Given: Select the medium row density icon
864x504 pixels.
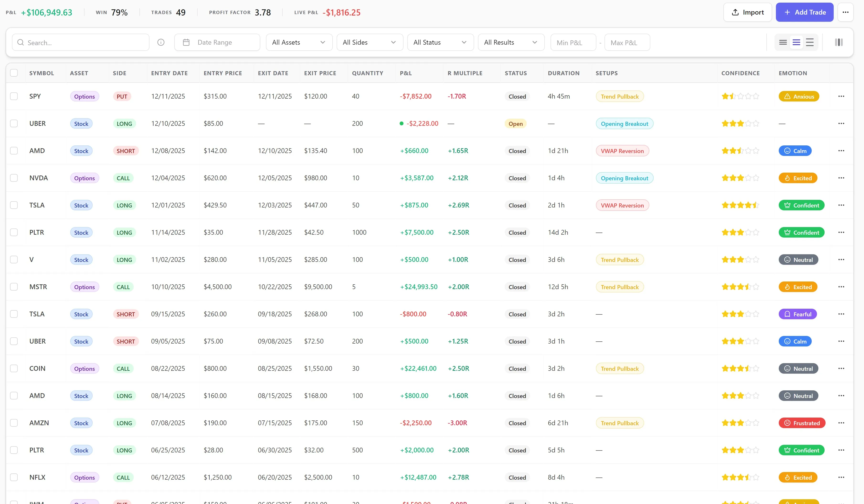Looking at the screenshot, I should pos(796,42).
